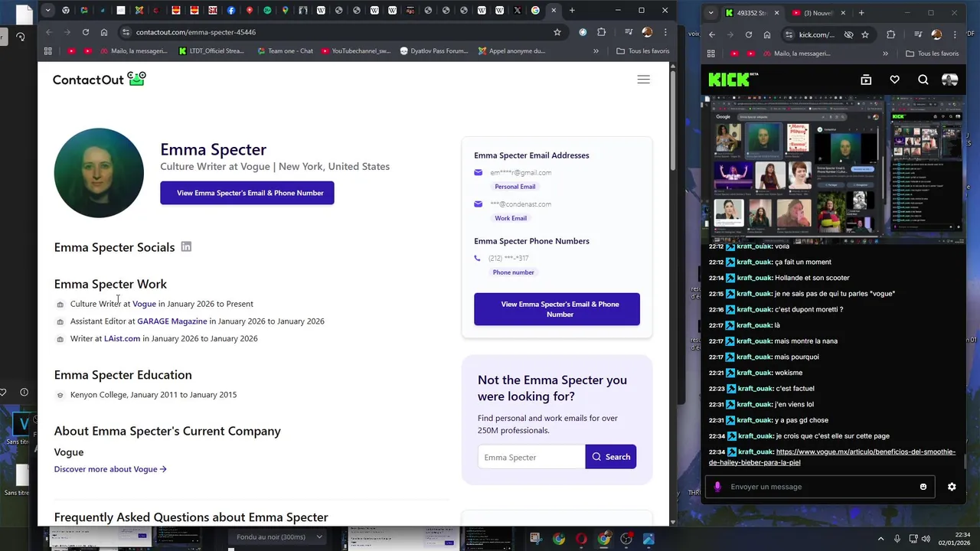The width and height of the screenshot is (980, 551).
Task: Click the Phone number tag
Action: click(x=514, y=272)
